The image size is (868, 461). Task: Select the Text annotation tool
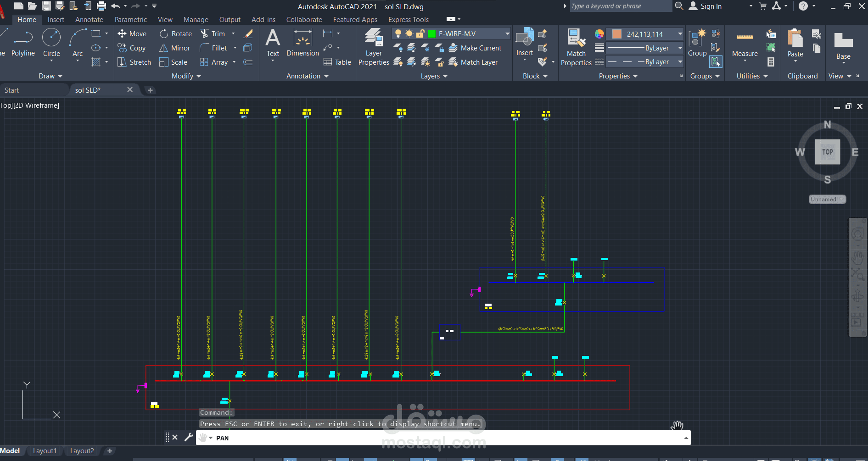click(273, 43)
